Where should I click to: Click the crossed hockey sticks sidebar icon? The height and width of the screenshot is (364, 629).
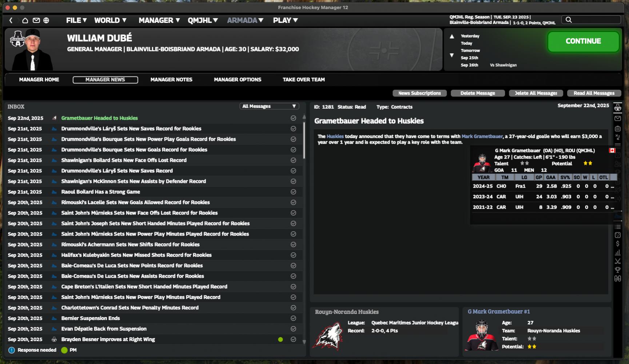pos(617,261)
